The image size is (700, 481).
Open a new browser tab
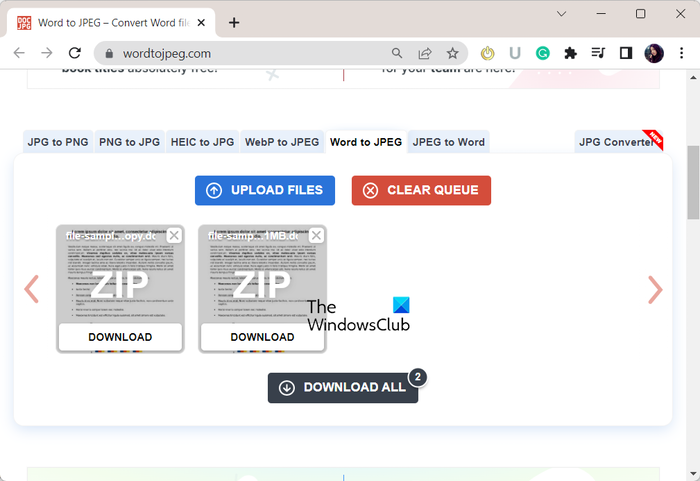pyautogui.click(x=234, y=23)
